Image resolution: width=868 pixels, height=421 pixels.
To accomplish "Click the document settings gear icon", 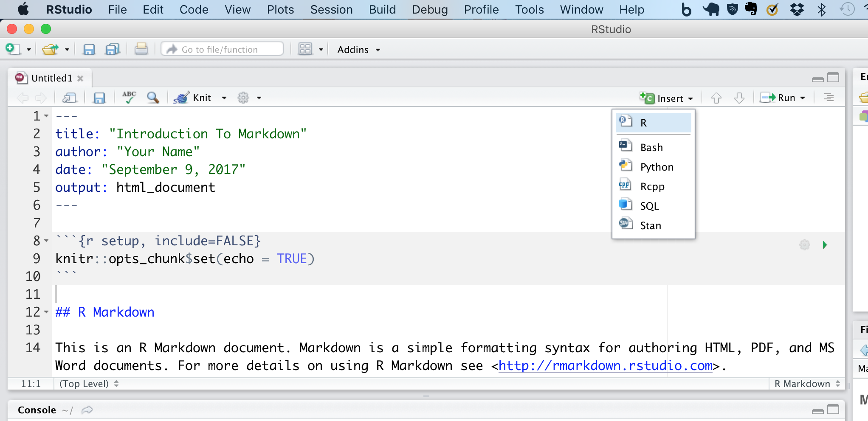I will coord(243,98).
